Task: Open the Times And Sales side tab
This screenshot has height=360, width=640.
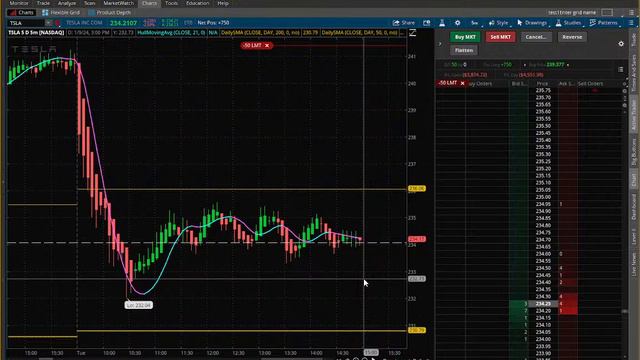Action: click(x=634, y=73)
